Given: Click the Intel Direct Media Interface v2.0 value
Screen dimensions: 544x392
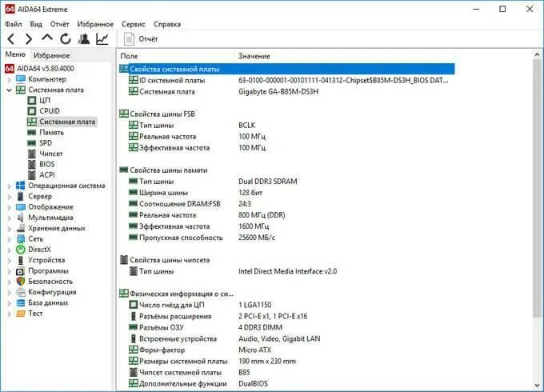Looking at the screenshot, I should click(288, 271).
